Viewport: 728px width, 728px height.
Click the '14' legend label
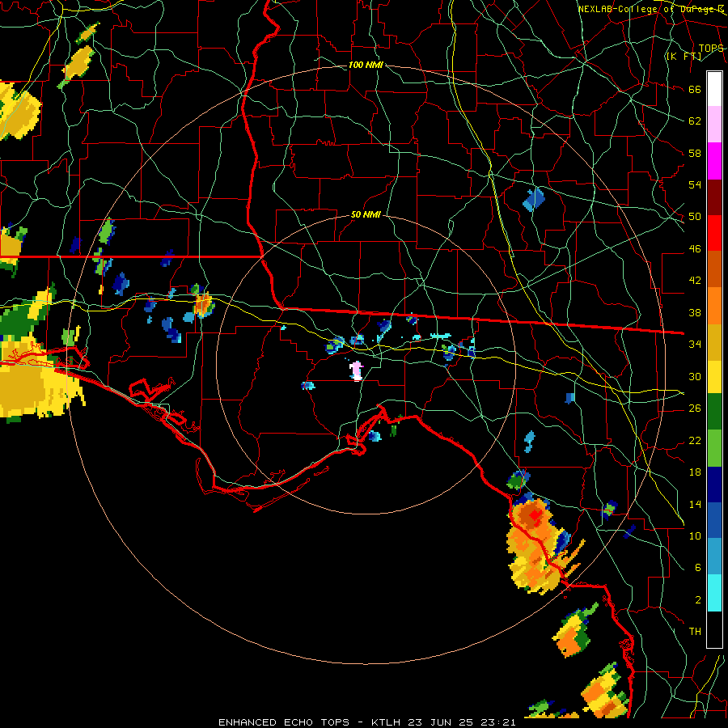click(695, 504)
